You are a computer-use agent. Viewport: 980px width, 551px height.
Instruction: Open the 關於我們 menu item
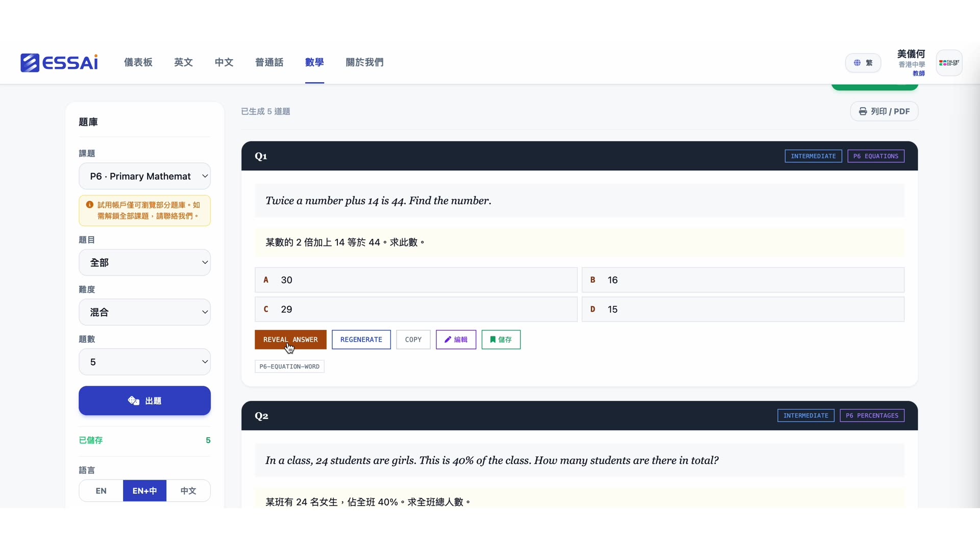364,62
